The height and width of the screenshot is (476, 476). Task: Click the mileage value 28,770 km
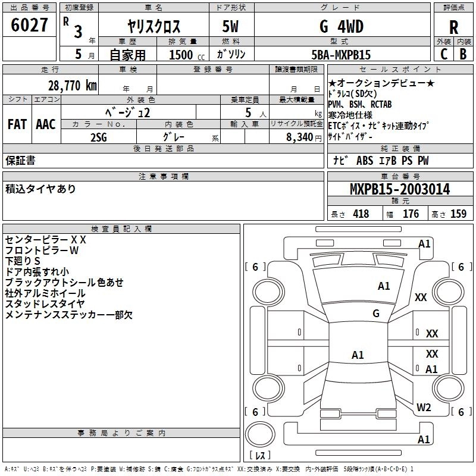(71, 85)
